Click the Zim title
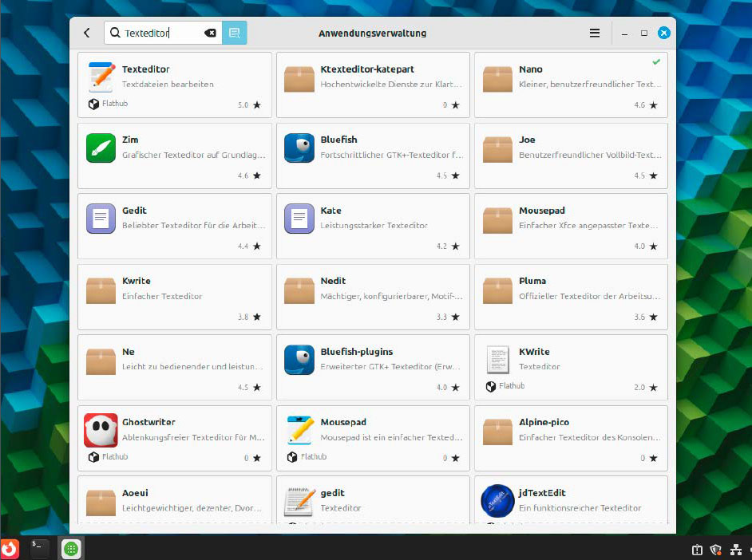The height and width of the screenshot is (560, 752). 130,140
